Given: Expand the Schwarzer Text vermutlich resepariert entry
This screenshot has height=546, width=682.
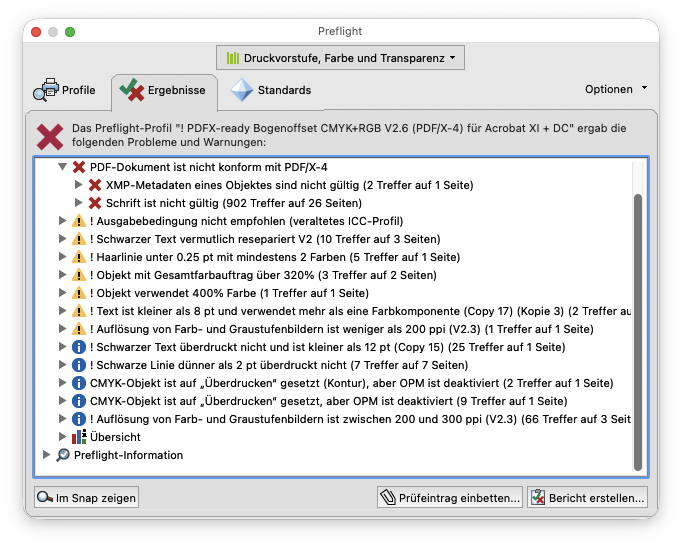Looking at the screenshot, I should click(x=62, y=238).
